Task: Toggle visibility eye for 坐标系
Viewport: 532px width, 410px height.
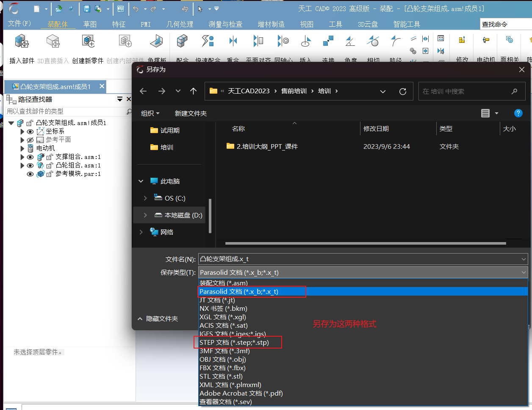Action: [x=30, y=131]
